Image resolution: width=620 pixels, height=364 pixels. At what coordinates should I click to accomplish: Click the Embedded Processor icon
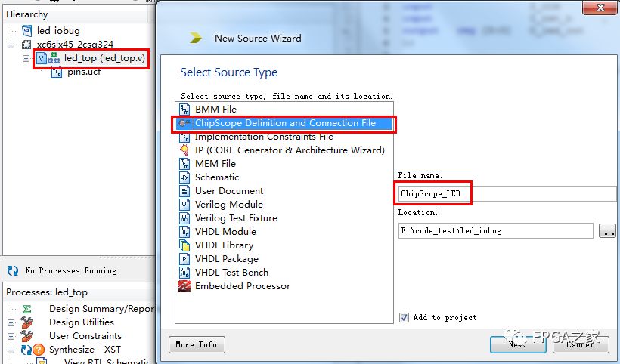(x=184, y=286)
